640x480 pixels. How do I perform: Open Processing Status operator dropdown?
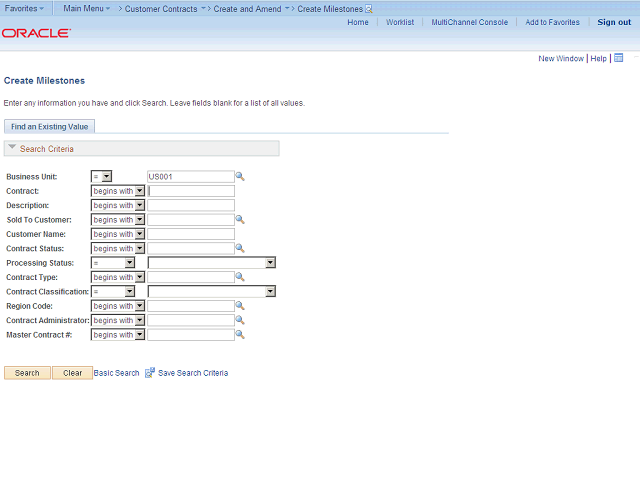tap(113, 263)
